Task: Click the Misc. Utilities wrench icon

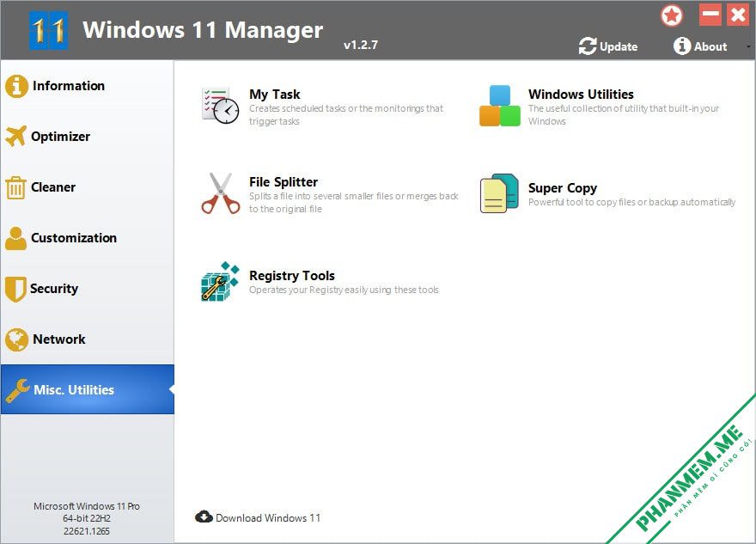Action: 17,391
